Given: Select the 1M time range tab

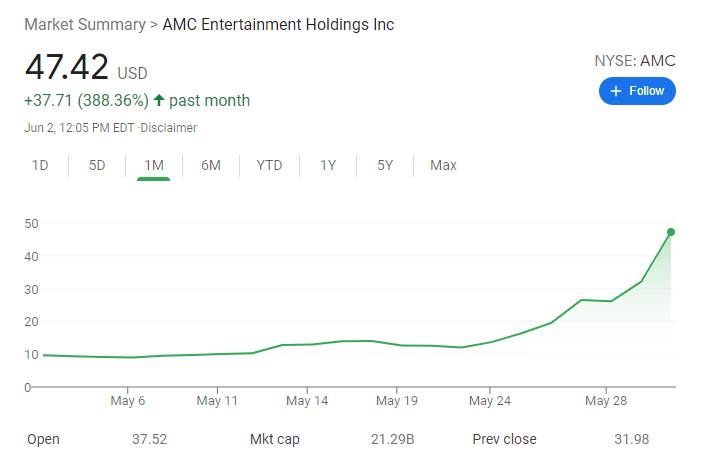Looking at the screenshot, I should coord(154,165).
